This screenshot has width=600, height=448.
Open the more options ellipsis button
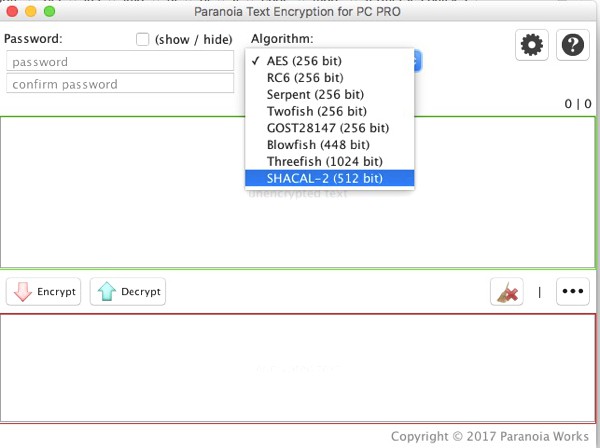pyautogui.click(x=572, y=292)
